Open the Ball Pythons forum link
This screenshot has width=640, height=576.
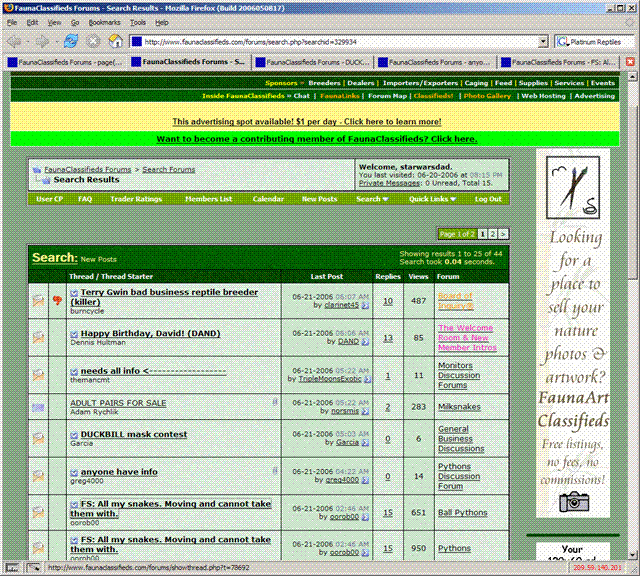click(462, 513)
